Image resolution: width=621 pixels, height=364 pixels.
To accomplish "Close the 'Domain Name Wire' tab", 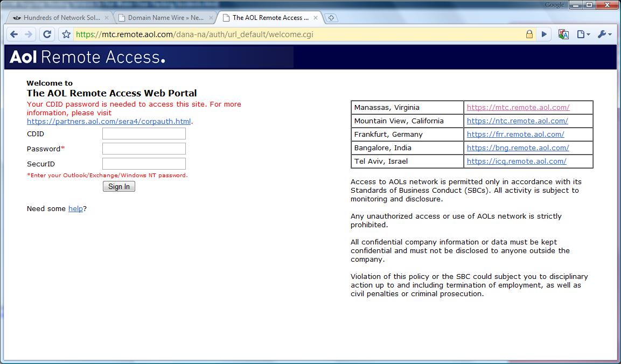I will coord(211,18).
